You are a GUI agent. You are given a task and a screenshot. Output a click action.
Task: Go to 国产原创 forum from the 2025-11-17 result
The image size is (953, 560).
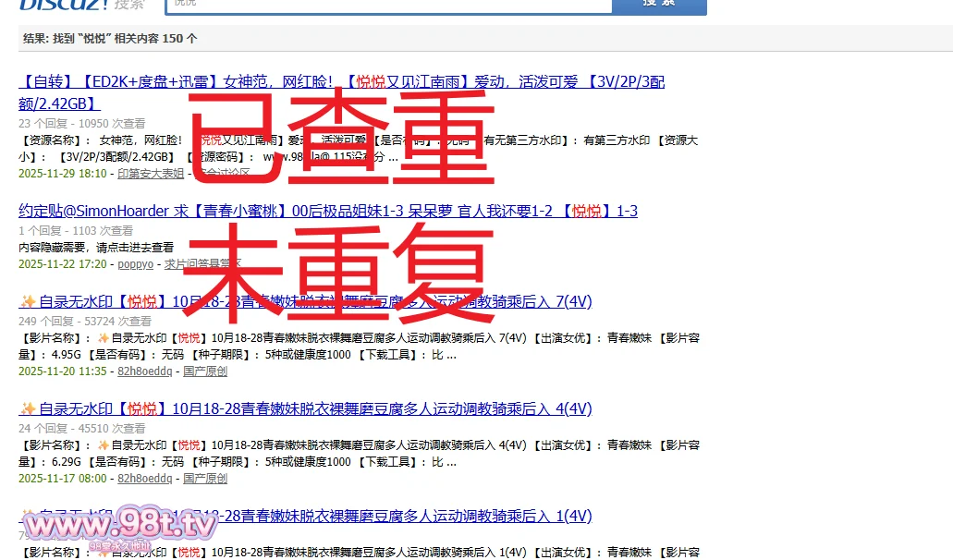coord(205,479)
